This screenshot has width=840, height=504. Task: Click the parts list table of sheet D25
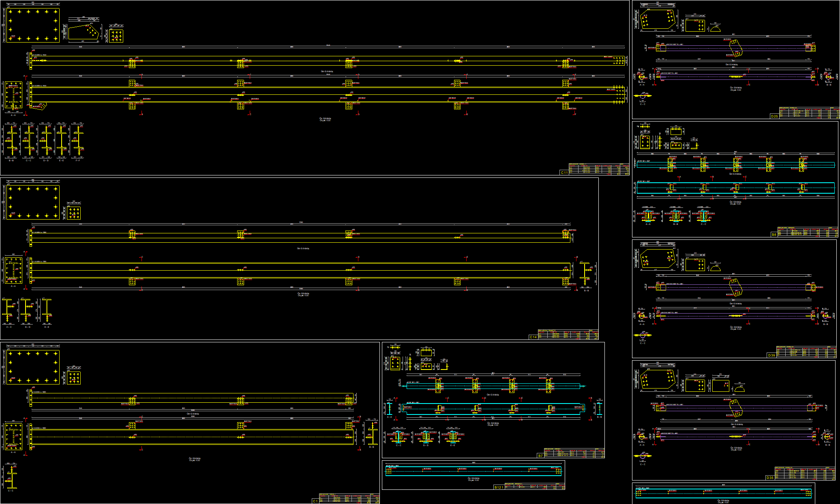click(x=809, y=113)
